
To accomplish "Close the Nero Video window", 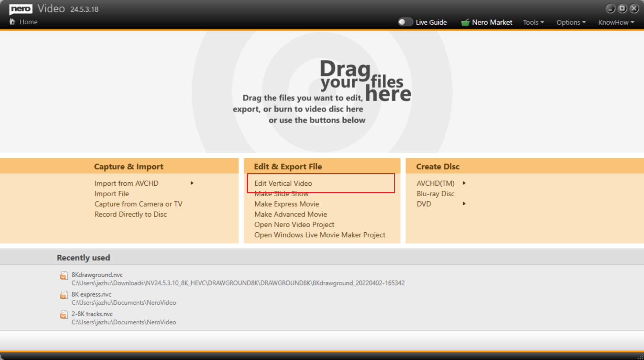I will tap(634, 9).
